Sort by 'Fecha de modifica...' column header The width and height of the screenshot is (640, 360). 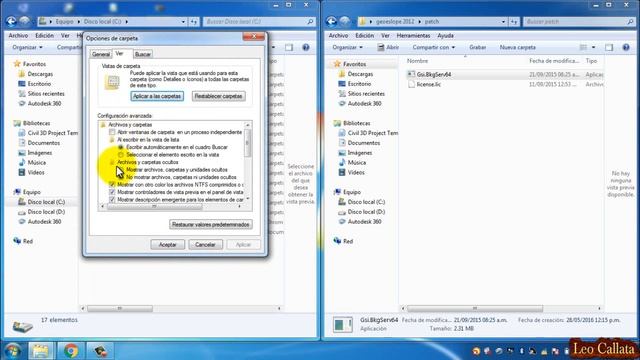tap(554, 61)
